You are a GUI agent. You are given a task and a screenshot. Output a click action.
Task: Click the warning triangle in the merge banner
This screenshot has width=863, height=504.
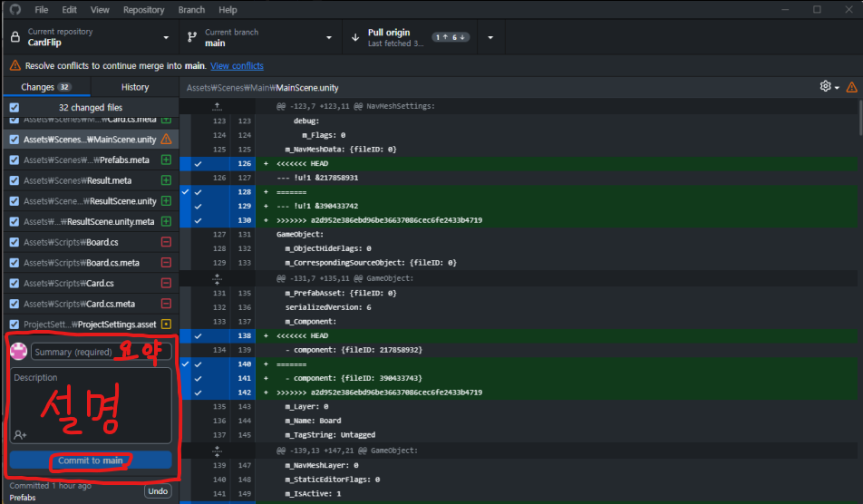pos(15,65)
